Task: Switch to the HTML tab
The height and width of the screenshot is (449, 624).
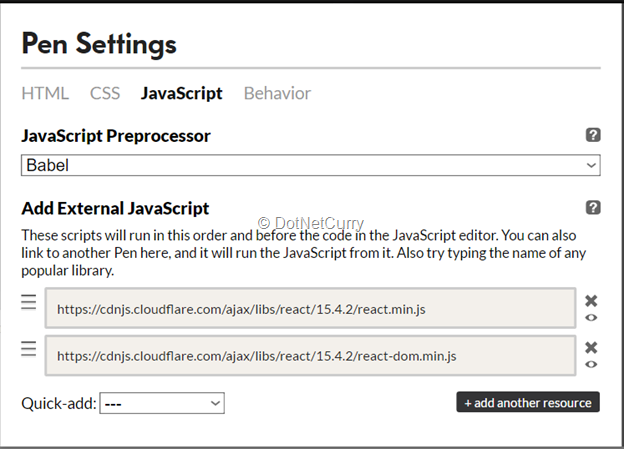Action: click(x=45, y=93)
